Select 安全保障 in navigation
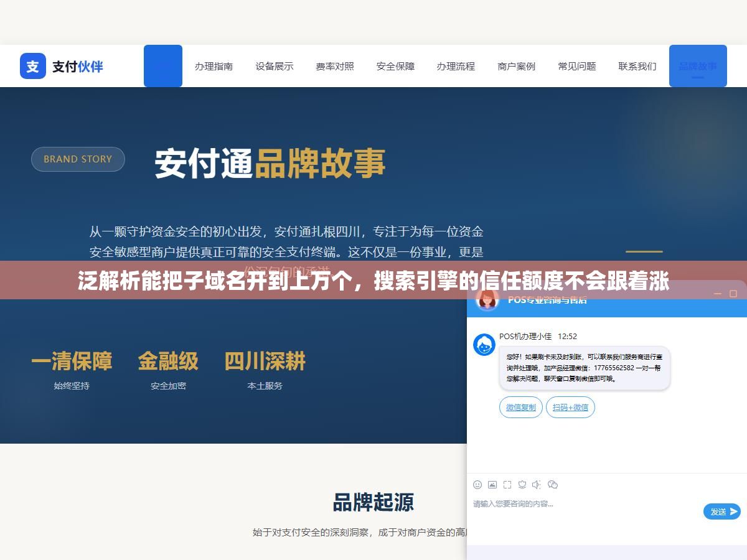 pyautogui.click(x=395, y=66)
